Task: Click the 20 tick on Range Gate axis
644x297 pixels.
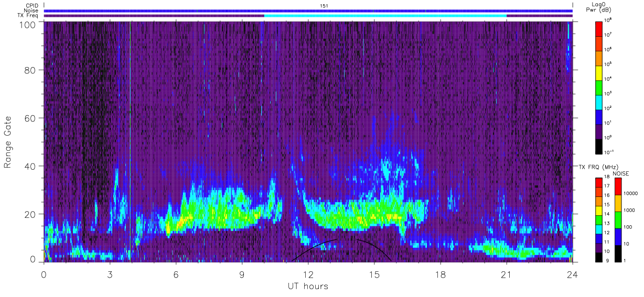Action: (x=29, y=214)
